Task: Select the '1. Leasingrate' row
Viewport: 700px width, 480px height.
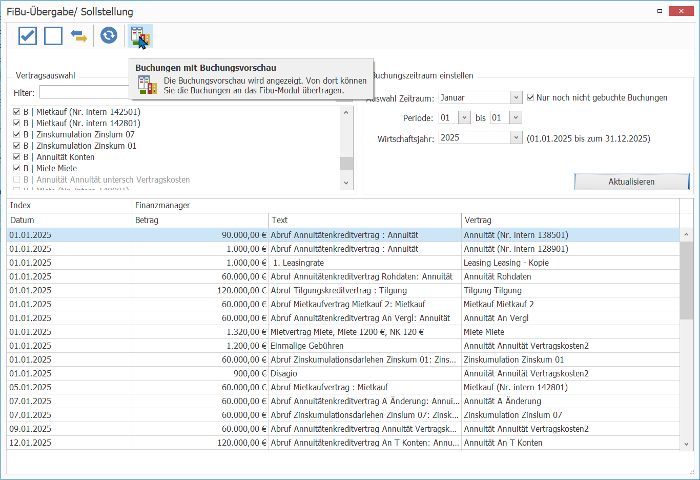Action: click(343, 263)
